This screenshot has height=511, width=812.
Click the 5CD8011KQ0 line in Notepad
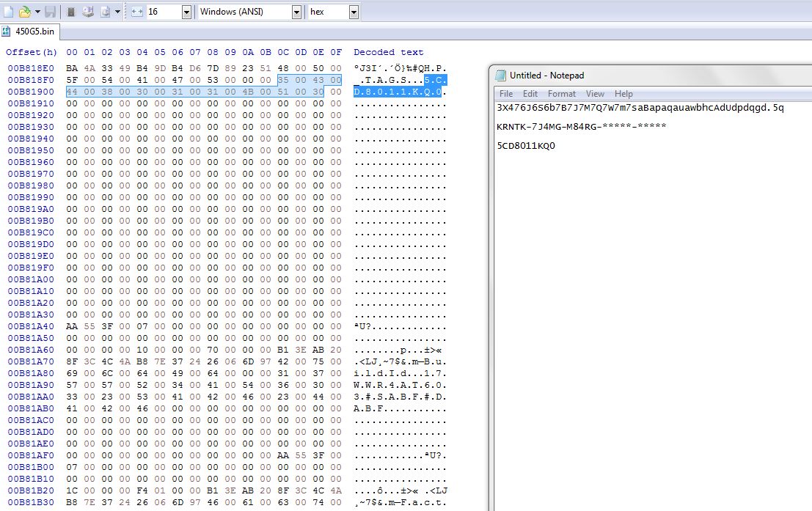526,145
